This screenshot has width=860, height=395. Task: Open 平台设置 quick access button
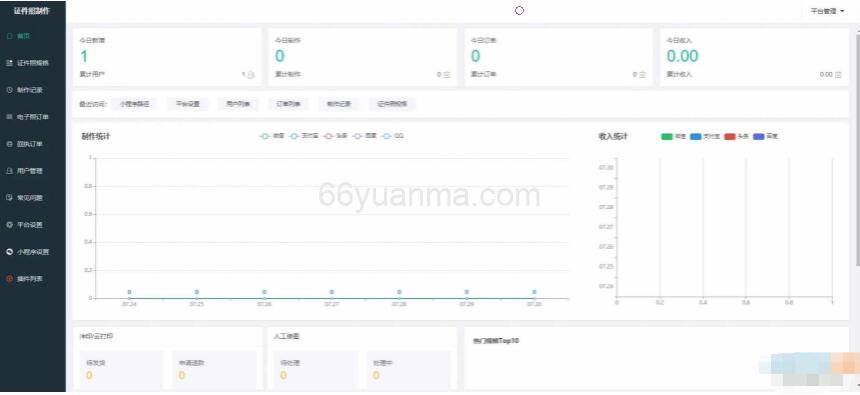[x=188, y=104]
